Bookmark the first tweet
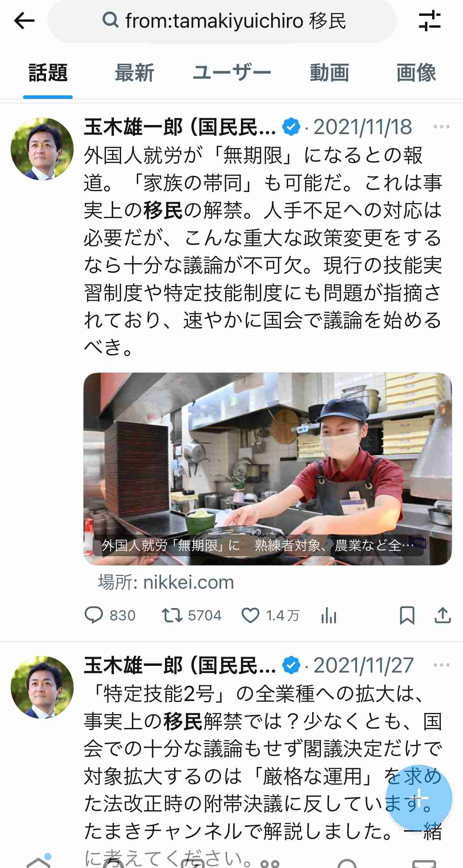This screenshot has width=463, height=868. coord(407,615)
